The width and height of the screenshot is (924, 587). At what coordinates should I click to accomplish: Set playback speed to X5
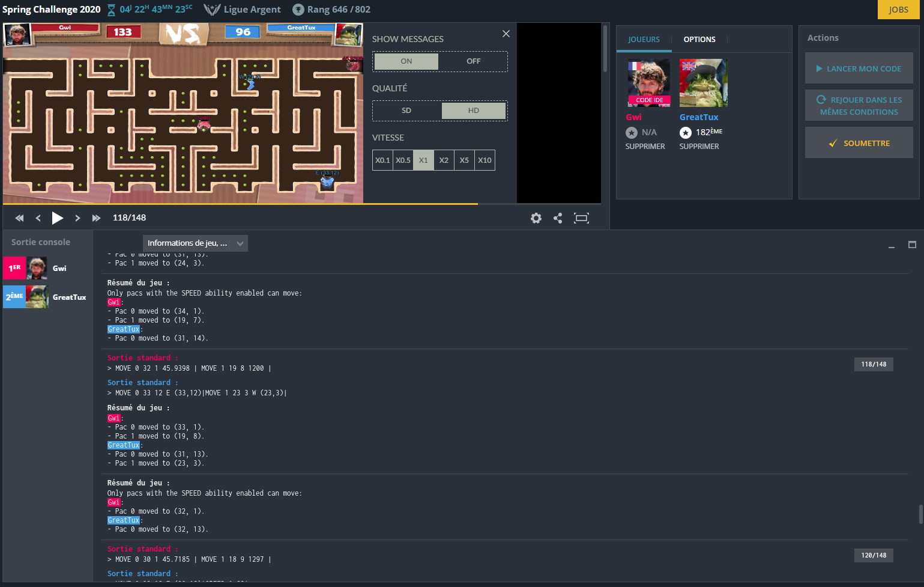click(x=464, y=160)
